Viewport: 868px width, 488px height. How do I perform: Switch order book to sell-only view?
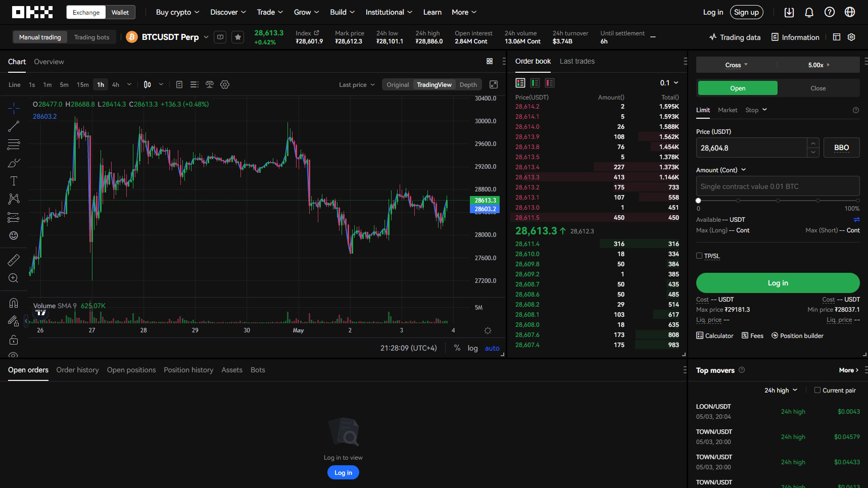click(550, 82)
